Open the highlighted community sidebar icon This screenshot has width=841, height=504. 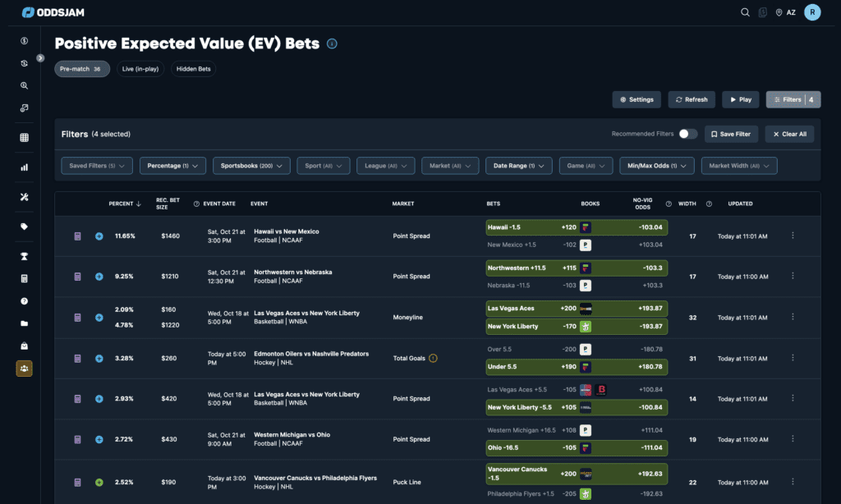[24, 369]
